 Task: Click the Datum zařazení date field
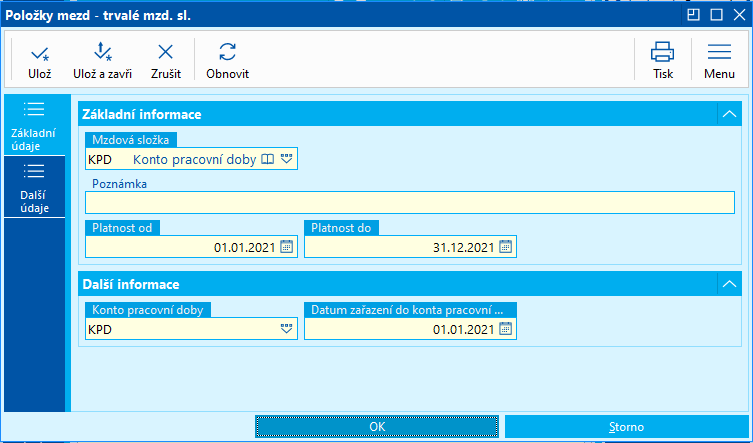coord(410,329)
